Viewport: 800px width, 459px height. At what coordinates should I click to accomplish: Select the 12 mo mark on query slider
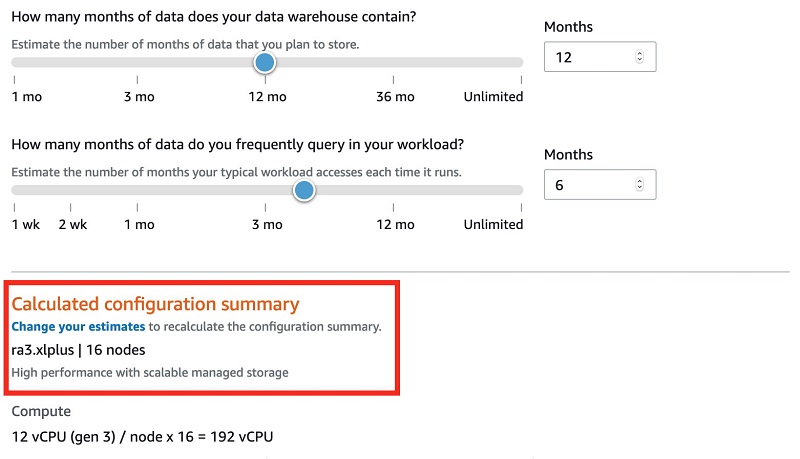click(x=395, y=224)
